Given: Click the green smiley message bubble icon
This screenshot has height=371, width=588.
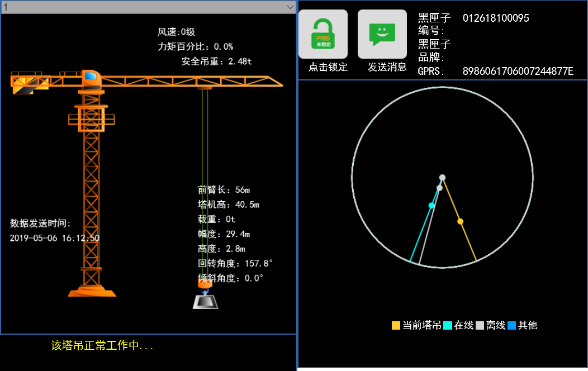Looking at the screenshot, I should [382, 34].
